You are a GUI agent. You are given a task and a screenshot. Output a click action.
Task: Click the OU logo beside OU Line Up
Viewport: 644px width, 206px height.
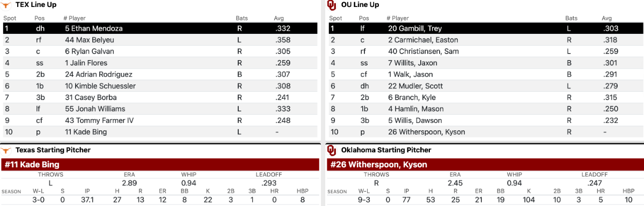pyautogui.click(x=331, y=5)
